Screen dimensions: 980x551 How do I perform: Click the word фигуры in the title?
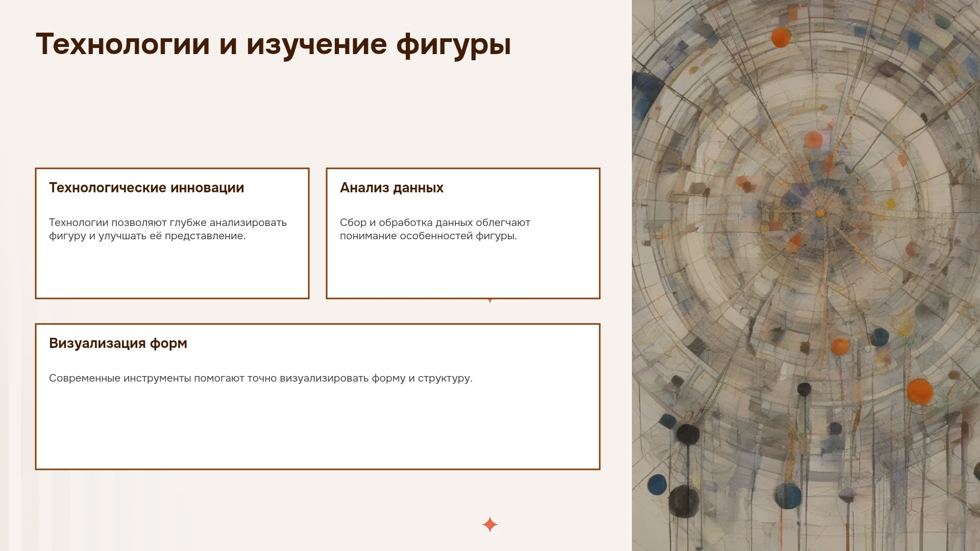pyautogui.click(x=453, y=44)
